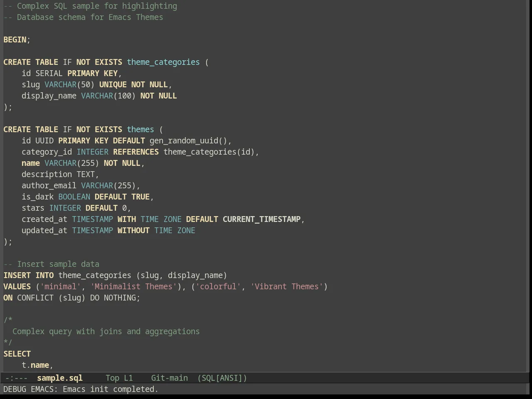This screenshot has width=532, height=399.
Task: Click the BOOLEAN type on is_dark line
Action: [74, 197]
